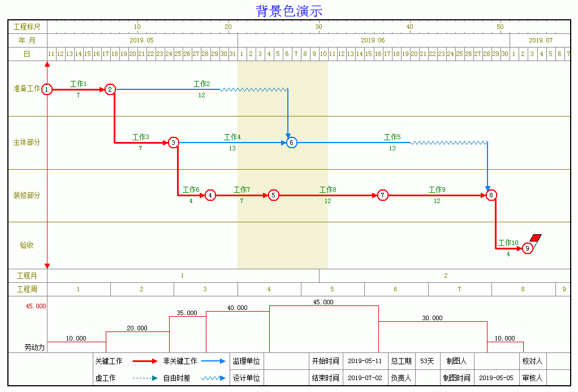This screenshot has width=578, height=392.
Task: Select node 5 circle after 工作7
Action: coord(273,195)
